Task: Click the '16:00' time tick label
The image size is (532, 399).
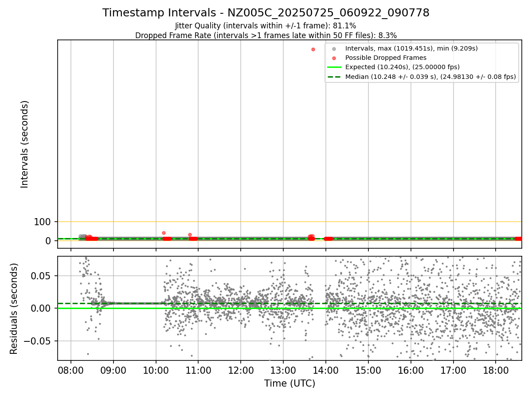Action: pos(411,370)
